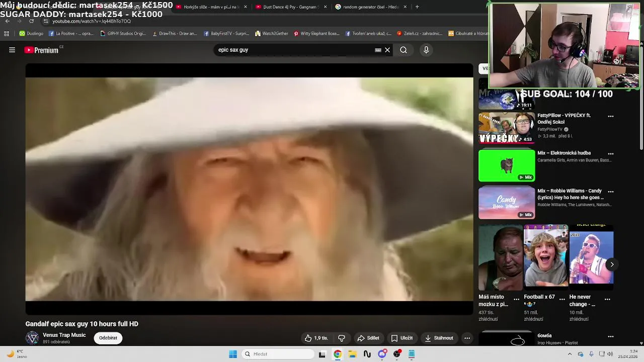Open Windows Start menu

[x=233, y=354]
